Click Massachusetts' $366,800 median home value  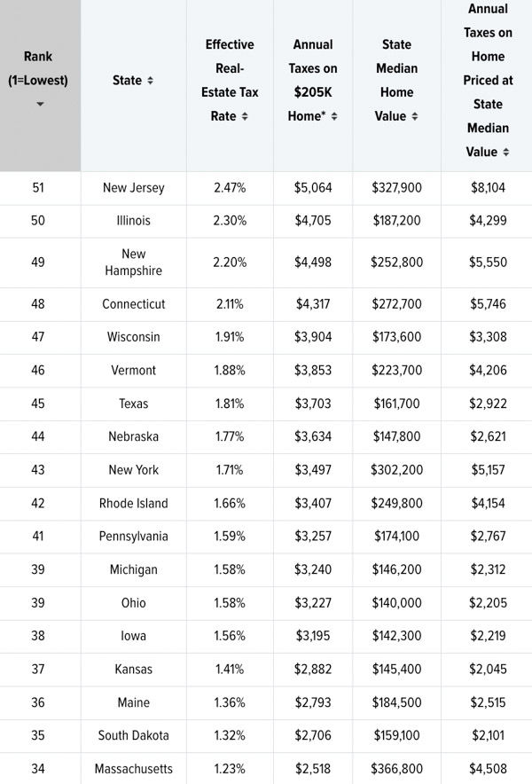(396, 768)
